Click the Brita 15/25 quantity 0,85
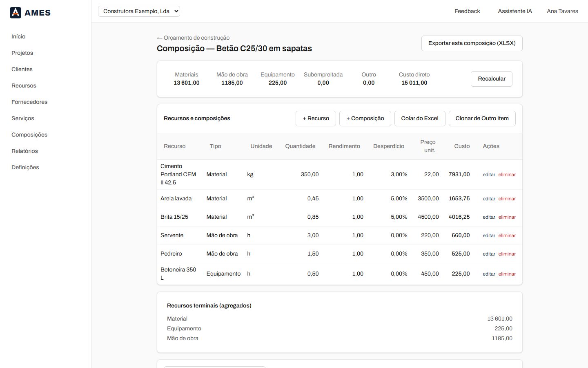 point(313,217)
